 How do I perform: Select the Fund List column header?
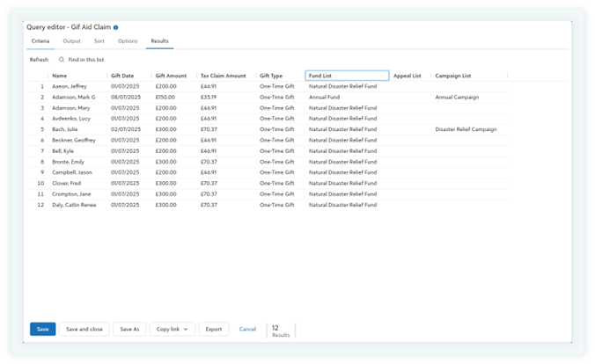coord(347,76)
